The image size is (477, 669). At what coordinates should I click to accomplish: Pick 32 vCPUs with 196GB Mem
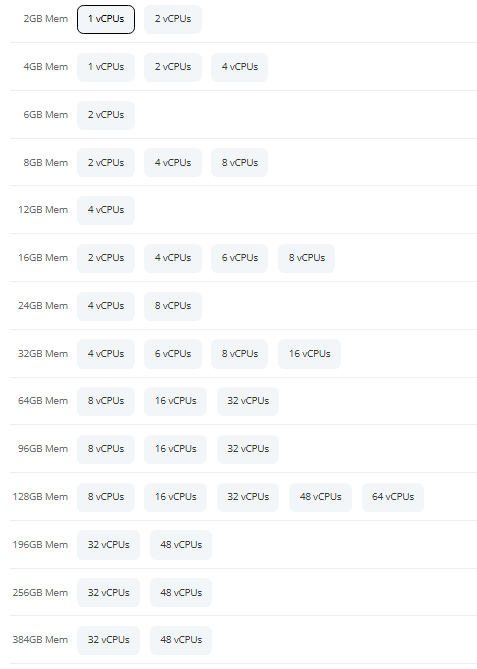[x=108, y=545]
